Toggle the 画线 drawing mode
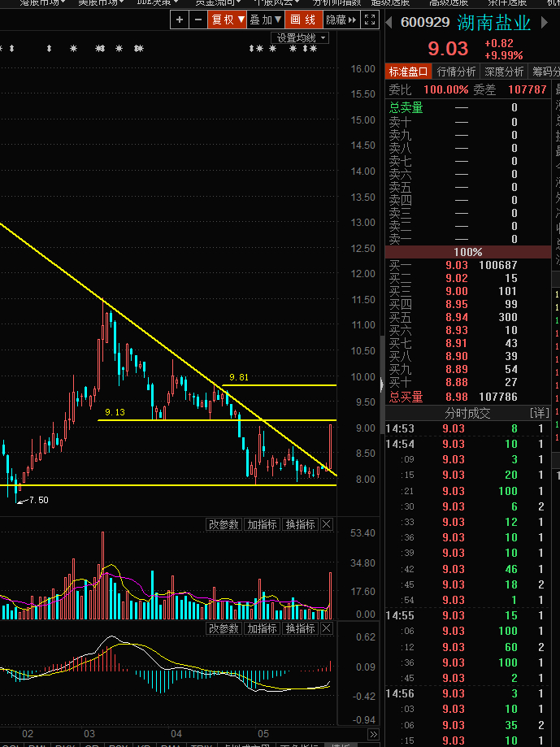560x747 pixels. coord(304,20)
